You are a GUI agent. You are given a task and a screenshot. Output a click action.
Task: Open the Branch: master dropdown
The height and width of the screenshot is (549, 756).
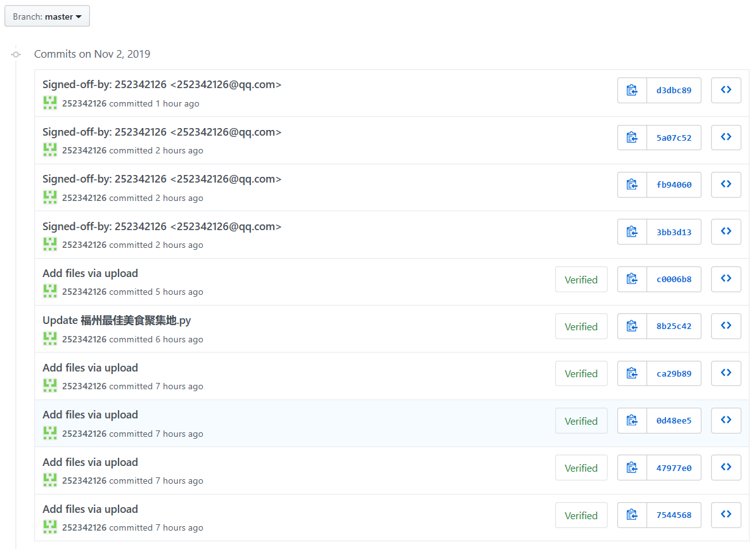pos(48,16)
